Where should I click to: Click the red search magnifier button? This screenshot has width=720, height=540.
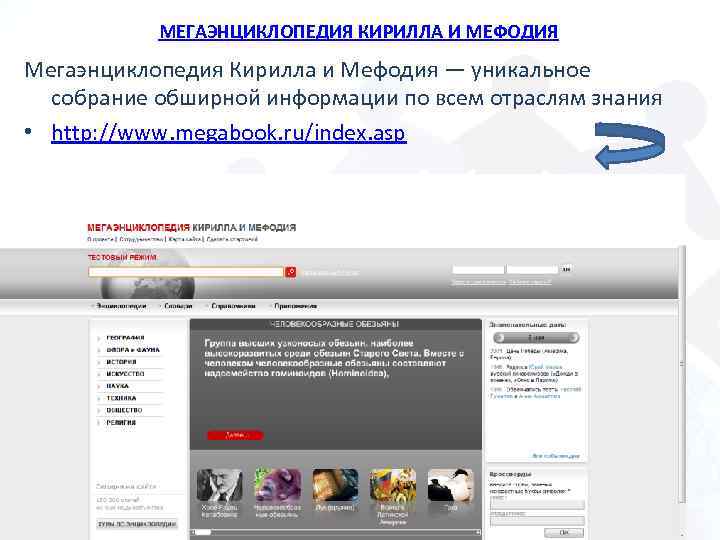pyautogui.click(x=291, y=272)
